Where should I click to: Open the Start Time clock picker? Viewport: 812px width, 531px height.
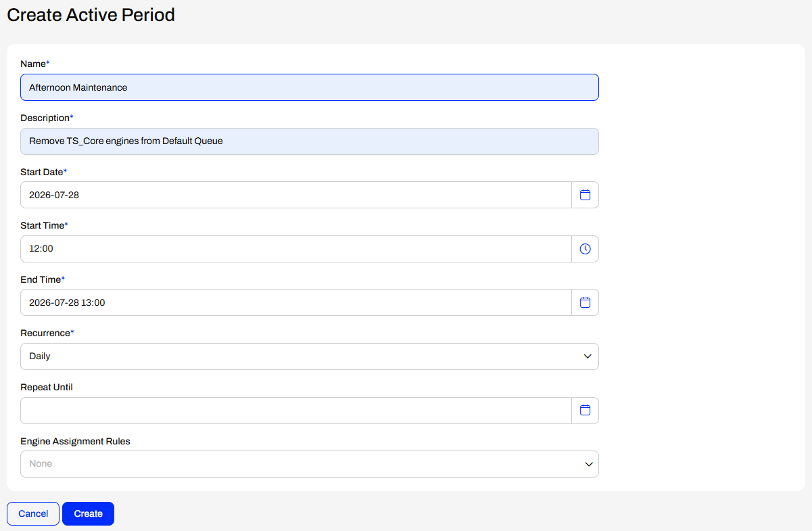click(x=586, y=249)
